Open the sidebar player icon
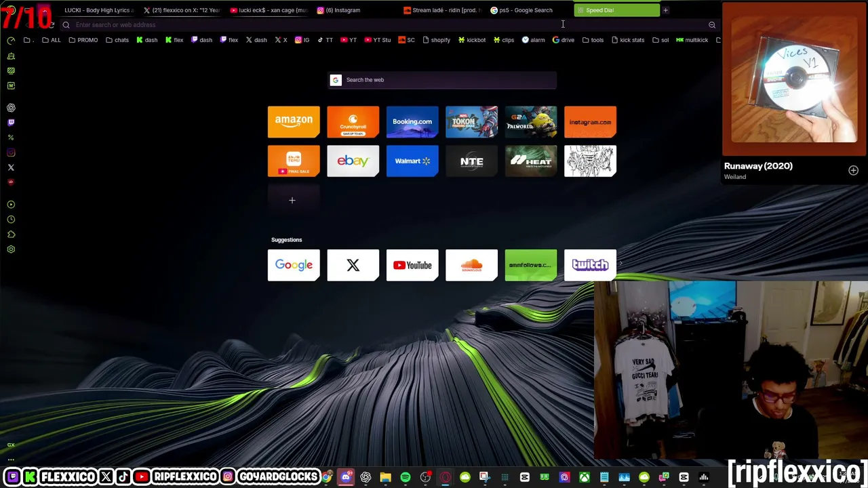 point(11,205)
